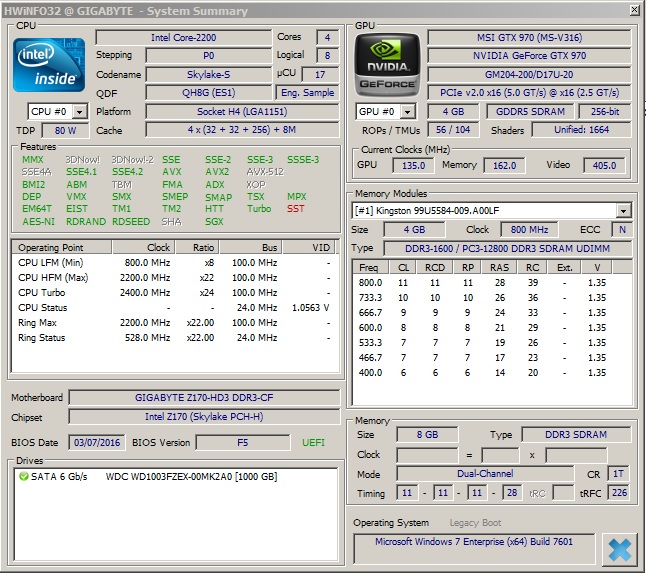Click the CPU HFM (Max) row

(x=174, y=278)
